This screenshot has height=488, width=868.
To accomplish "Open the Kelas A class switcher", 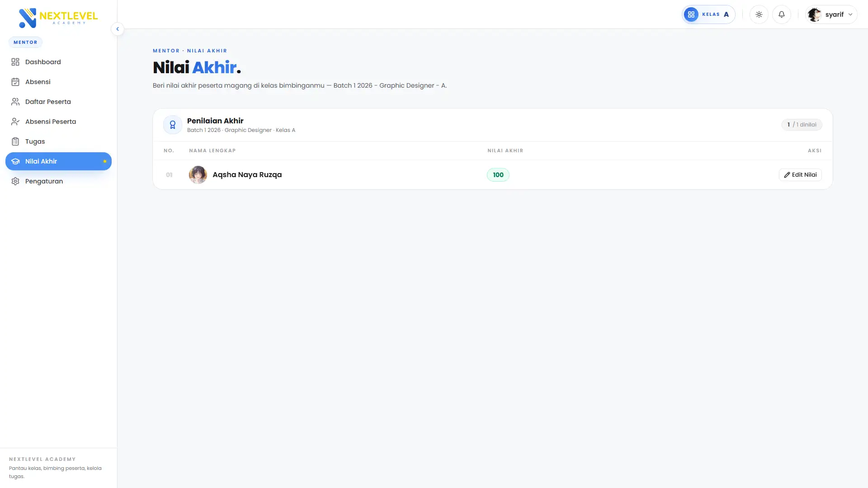I will [708, 14].
